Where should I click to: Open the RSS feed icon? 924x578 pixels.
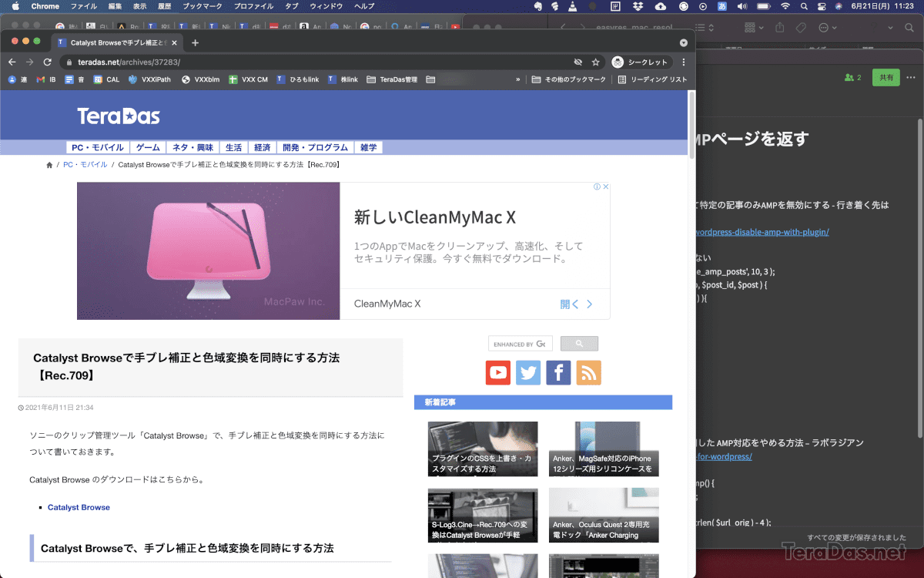click(x=588, y=372)
